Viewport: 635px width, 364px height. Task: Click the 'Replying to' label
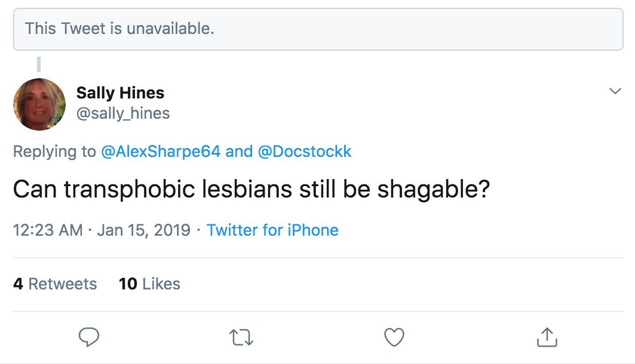(55, 152)
